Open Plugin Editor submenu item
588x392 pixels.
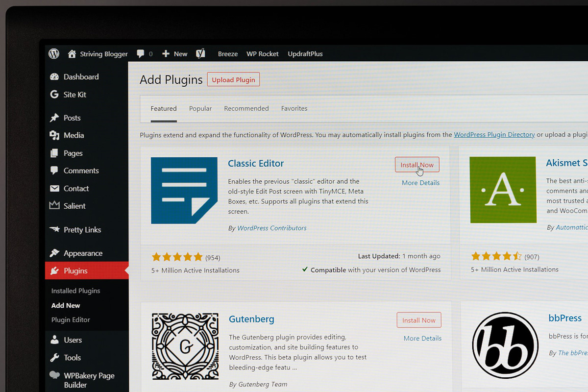coord(71,320)
